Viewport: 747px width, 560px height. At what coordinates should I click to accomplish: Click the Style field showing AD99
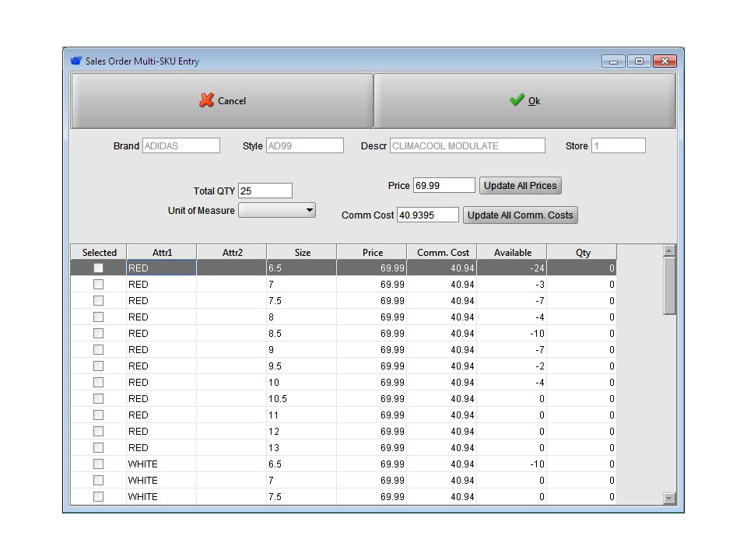point(305,145)
